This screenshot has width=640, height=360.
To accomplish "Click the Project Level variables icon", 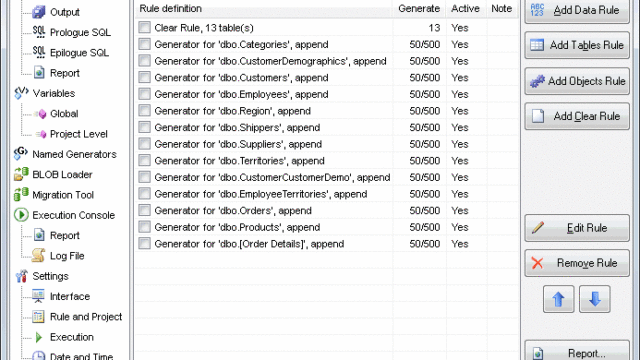I will [x=40, y=134].
